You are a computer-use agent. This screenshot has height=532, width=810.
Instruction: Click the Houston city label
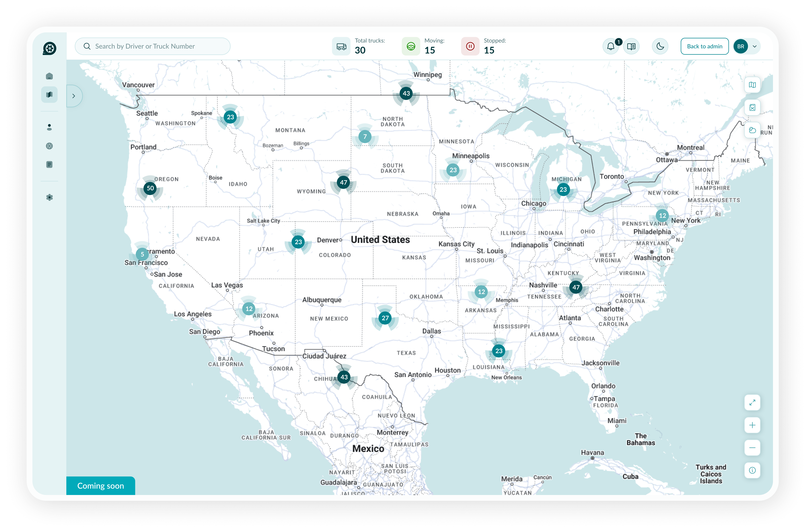(447, 370)
